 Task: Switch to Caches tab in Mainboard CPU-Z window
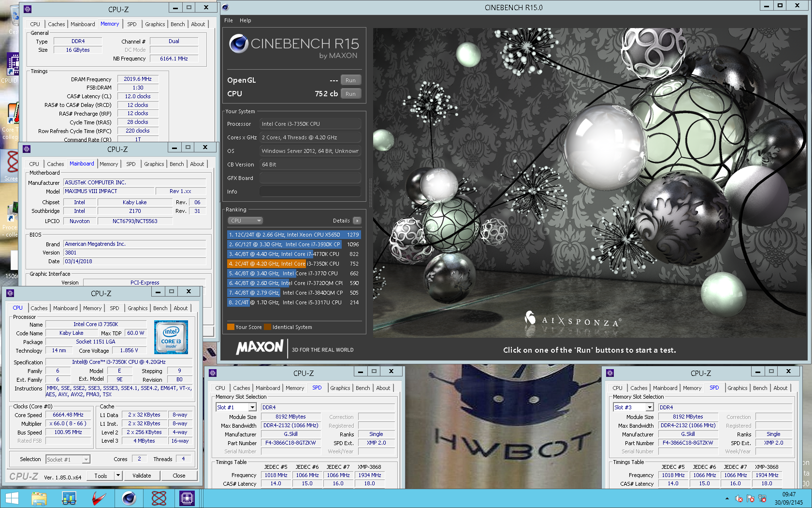tap(56, 164)
